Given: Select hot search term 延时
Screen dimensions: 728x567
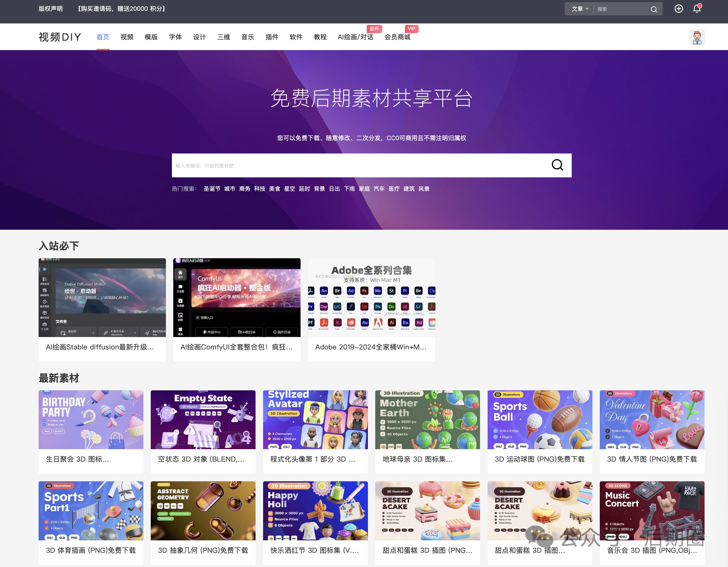Looking at the screenshot, I should tap(304, 189).
